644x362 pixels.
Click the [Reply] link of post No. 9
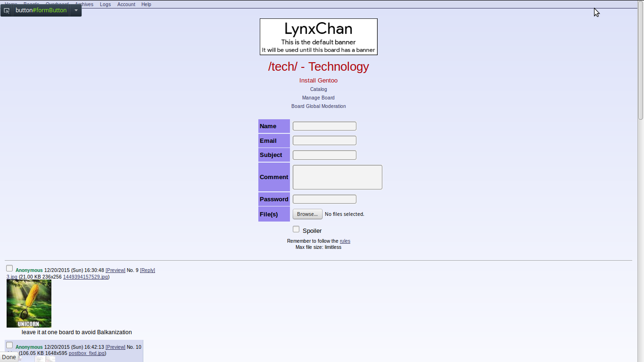148,270
